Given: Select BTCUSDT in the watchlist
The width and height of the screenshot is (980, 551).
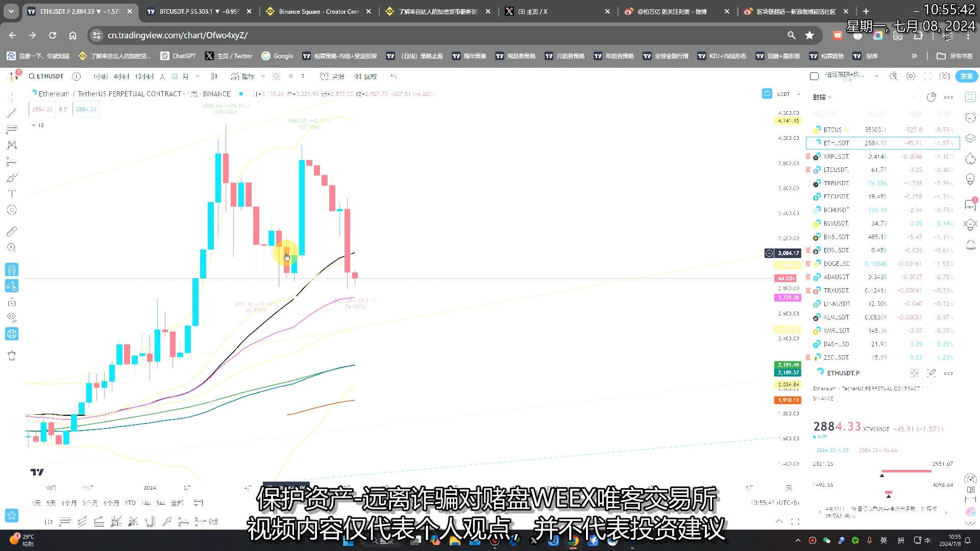Looking at the screenshot, I should click(883, 130).
